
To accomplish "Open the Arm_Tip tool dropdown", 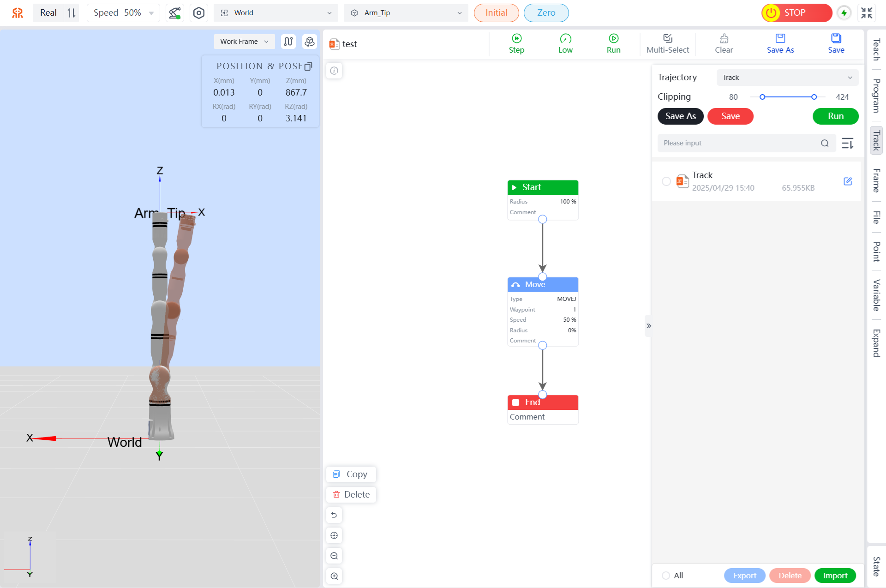I will [x=406, y=13].
